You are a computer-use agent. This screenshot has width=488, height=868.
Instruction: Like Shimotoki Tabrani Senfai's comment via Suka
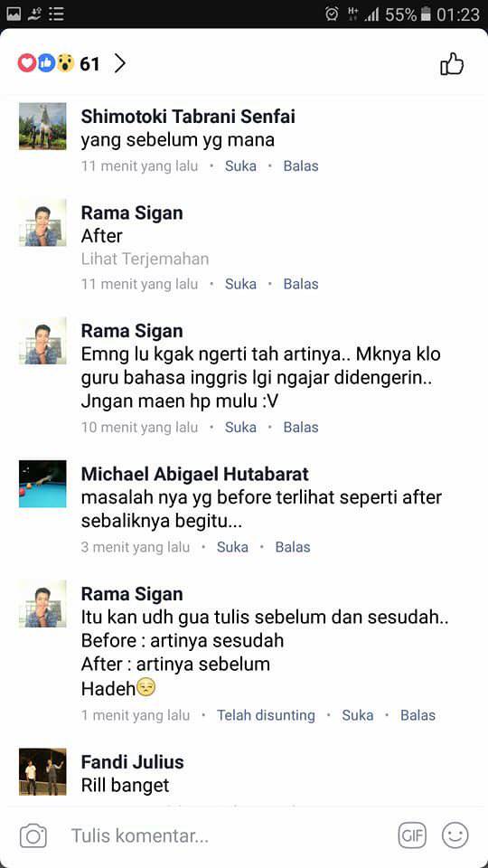(x=240, y=166)
